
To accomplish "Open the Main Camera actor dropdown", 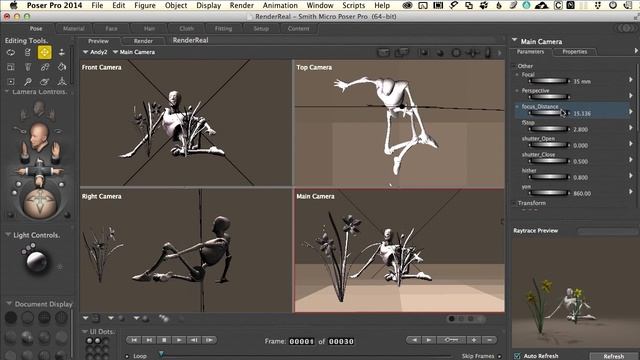I will tap(134, 52).
